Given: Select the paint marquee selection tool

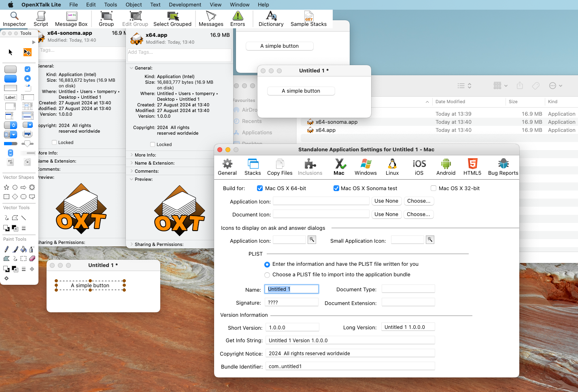Looking at the screenshot, I should pos(23,259).
